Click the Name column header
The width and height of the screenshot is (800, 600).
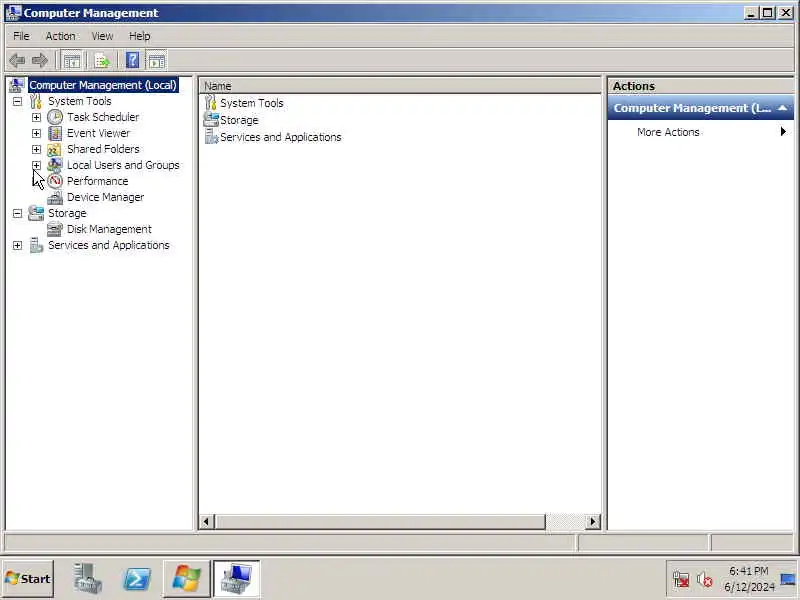(x=400, y=86)
